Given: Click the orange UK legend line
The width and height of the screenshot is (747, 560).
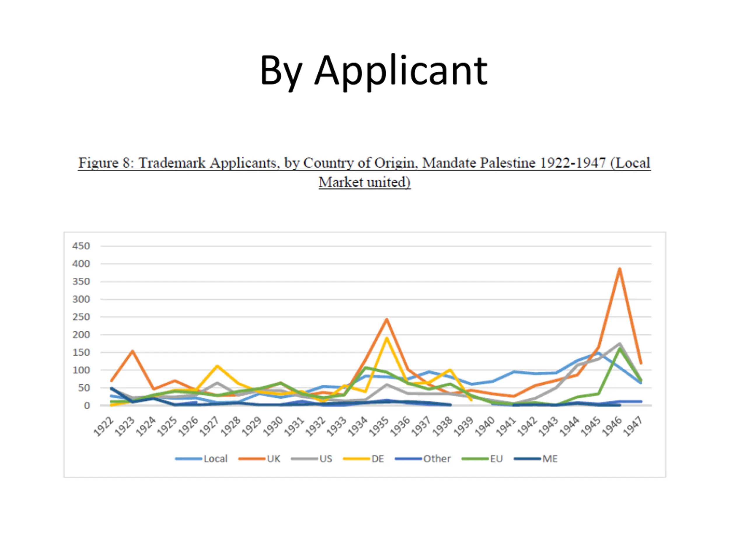Looking at the screenshot, I should tap(252, 459).
